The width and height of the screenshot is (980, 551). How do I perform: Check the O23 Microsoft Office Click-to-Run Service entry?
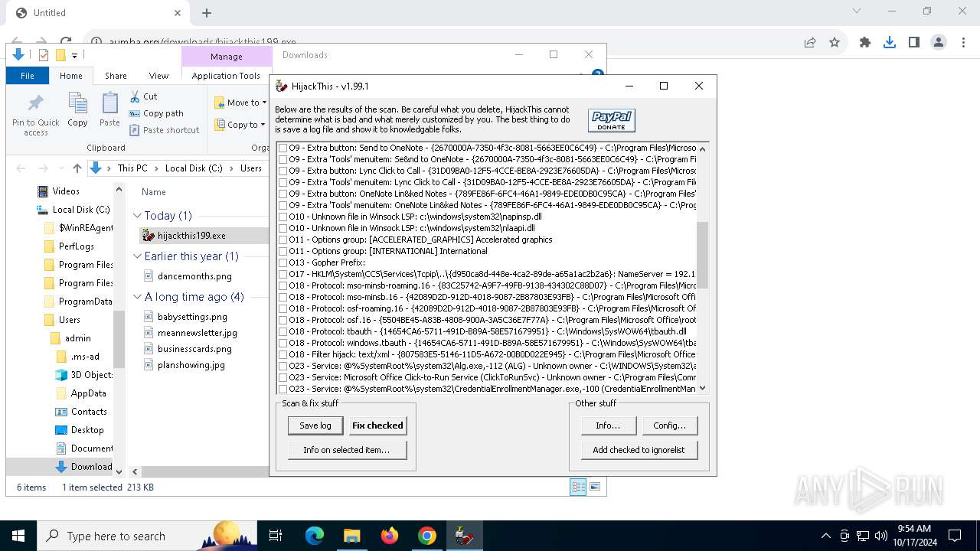pos(283,377)
